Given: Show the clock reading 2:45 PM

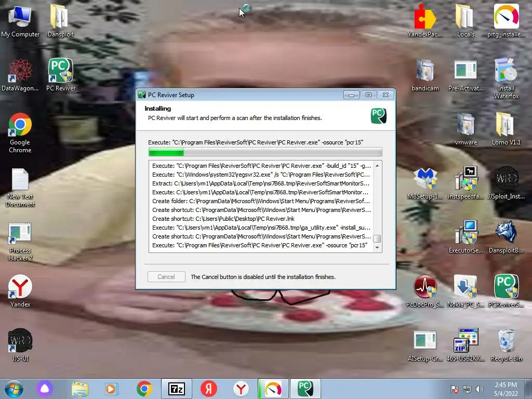Looking at the screenshot, I should (x=506, y=389).
